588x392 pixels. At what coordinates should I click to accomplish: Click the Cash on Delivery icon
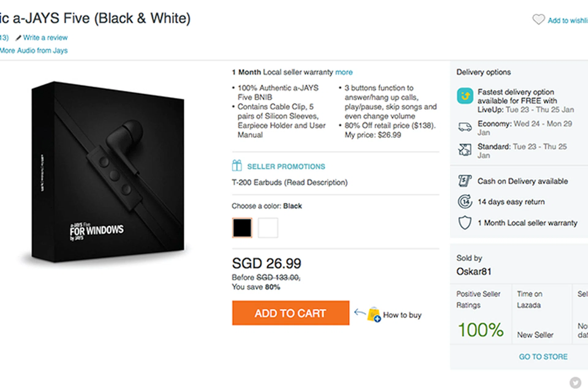click(465, 181)
